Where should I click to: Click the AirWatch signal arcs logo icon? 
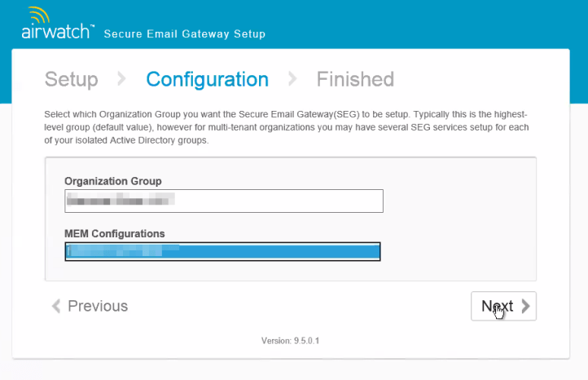[x=37, y=15]
